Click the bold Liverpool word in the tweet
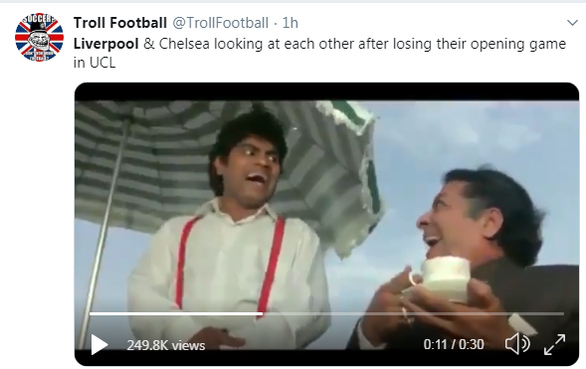 click(x=106, y=44)
